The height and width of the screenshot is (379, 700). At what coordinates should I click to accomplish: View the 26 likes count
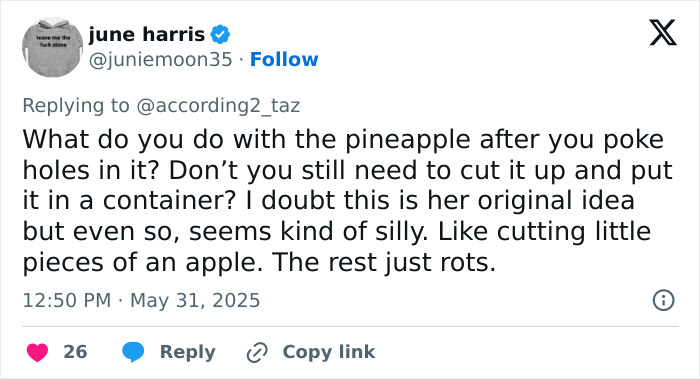coord(75,352)
